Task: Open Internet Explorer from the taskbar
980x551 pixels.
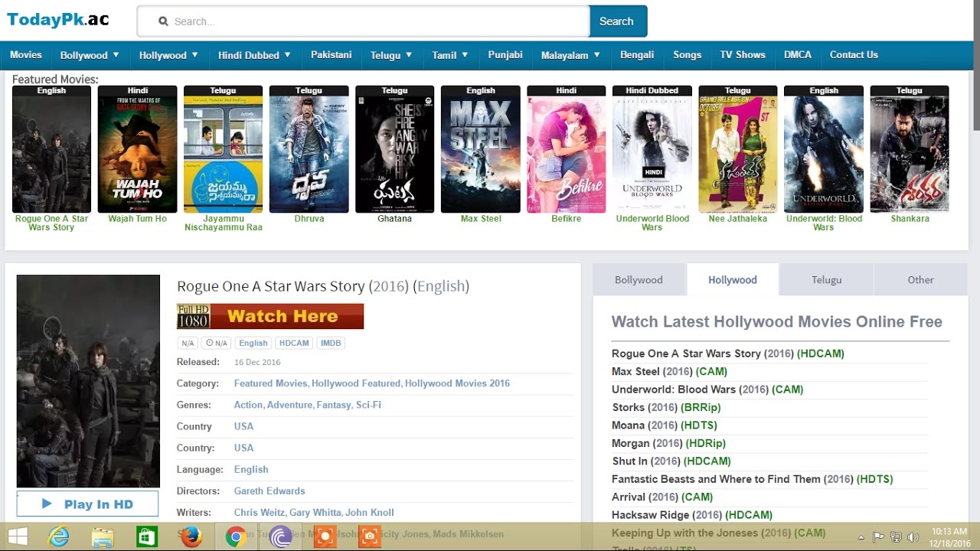Action: coord(59,537)
